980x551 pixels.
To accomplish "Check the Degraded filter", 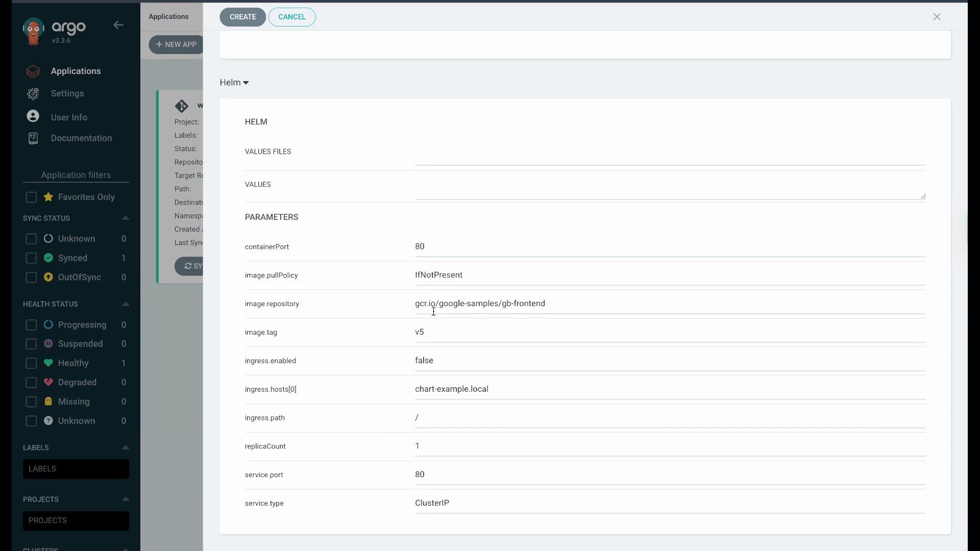I will pos(31,383).
